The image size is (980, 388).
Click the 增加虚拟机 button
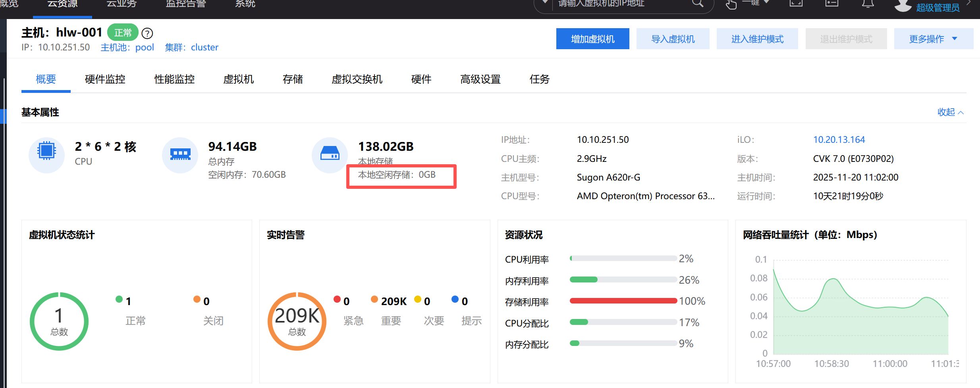592,39
